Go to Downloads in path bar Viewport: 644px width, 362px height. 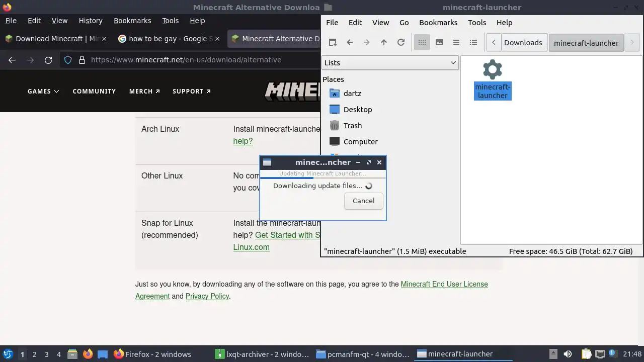click(x=523, y=42)
